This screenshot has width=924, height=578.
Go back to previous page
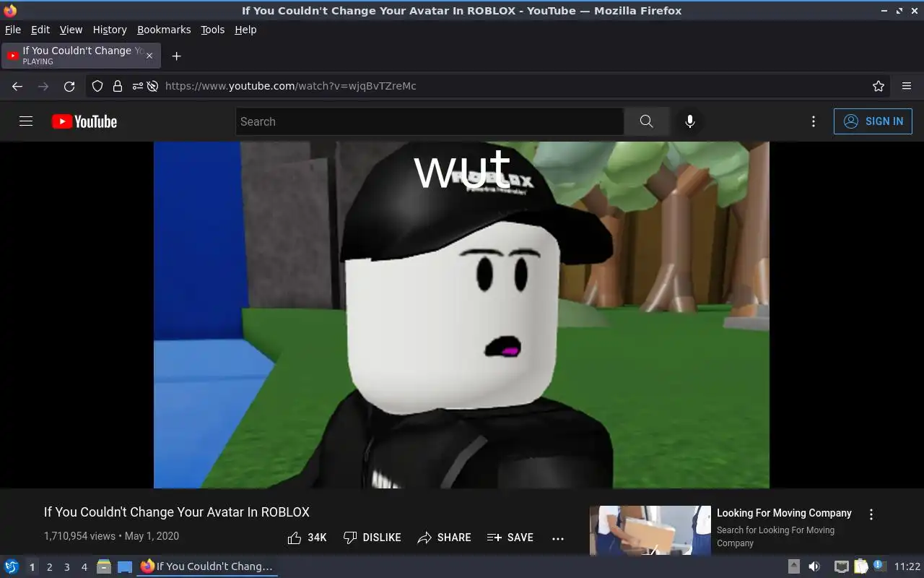[x=17, y=86]
